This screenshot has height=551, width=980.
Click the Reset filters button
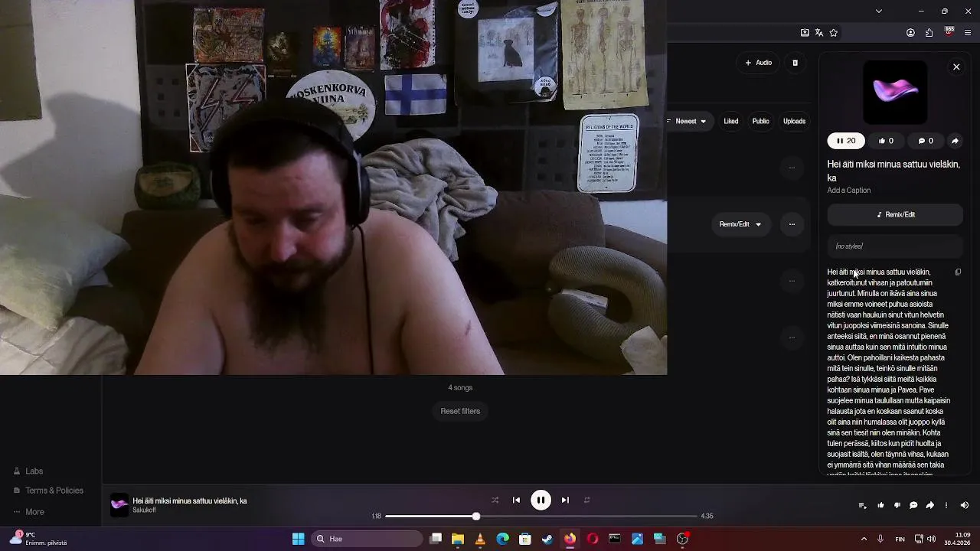tap(460, 412)
